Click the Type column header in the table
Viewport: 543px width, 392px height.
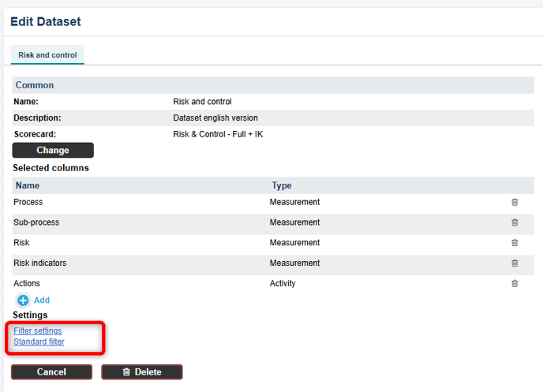click(x=282, y=186)
